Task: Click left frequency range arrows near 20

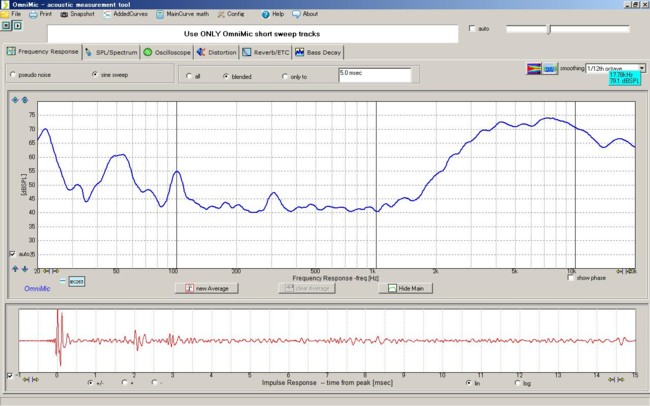Action: pos(51,271)
